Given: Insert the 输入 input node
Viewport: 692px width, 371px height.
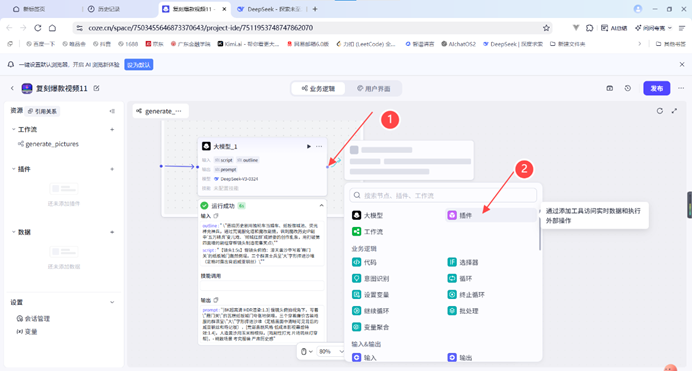Looking at the screenshot, I should 365,357.
